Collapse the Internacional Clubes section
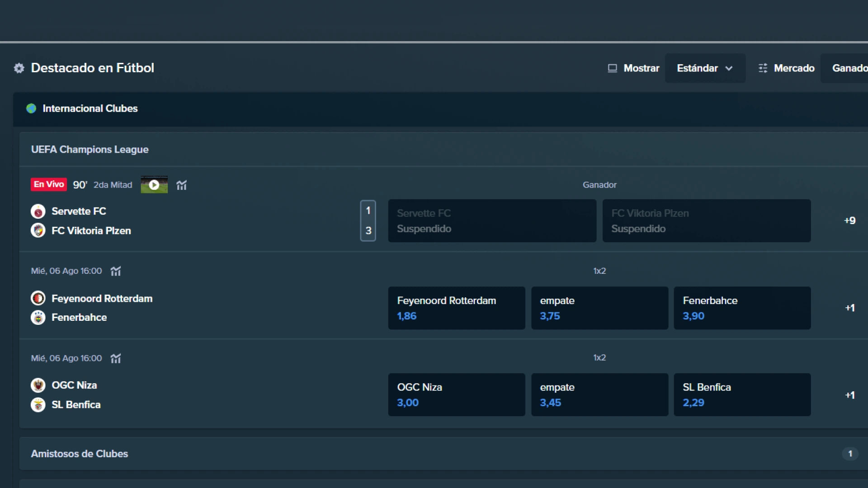This screenshot has width=868, height=488. tap(440, 109)
